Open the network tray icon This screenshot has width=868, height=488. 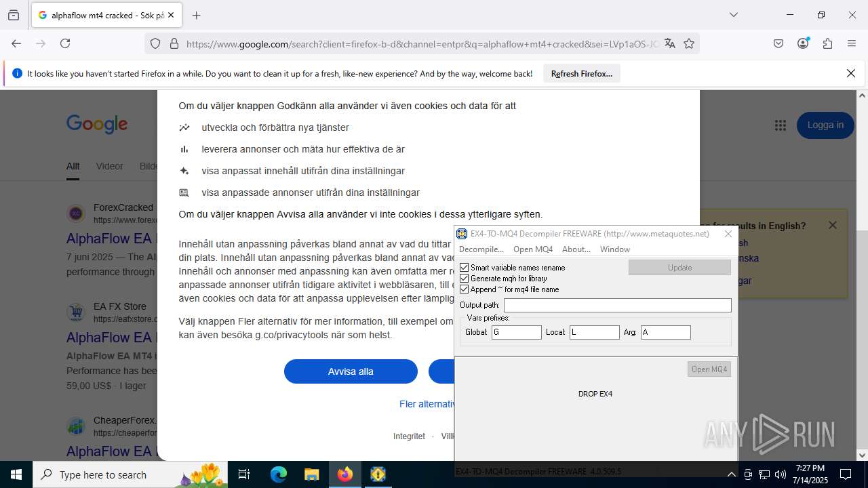[x=764, y=474]
